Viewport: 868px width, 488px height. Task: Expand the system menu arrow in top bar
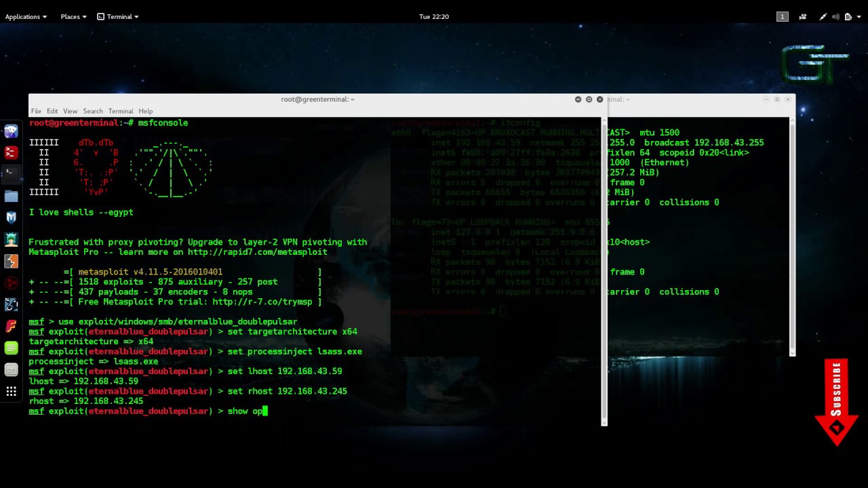[859, 16]
